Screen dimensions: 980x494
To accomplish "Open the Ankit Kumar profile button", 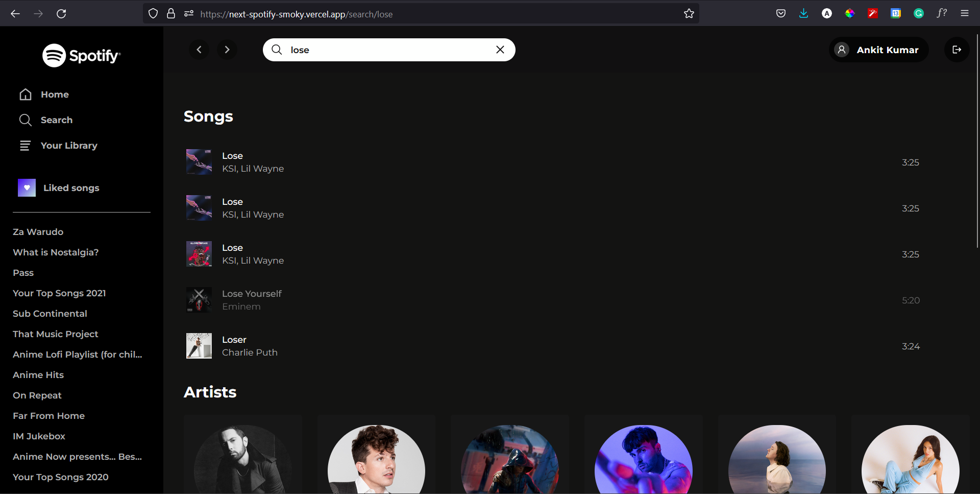I will 878,50.
